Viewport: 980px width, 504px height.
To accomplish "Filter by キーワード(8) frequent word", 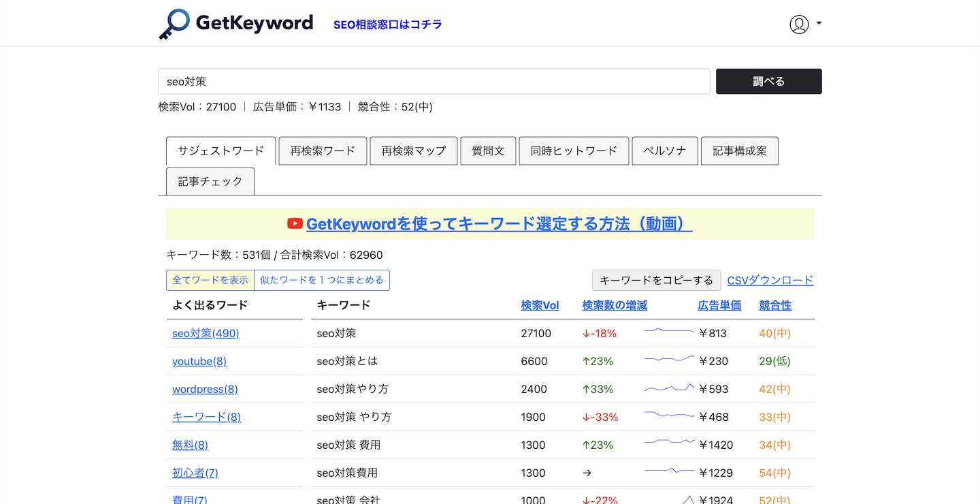I will [206, 417].
